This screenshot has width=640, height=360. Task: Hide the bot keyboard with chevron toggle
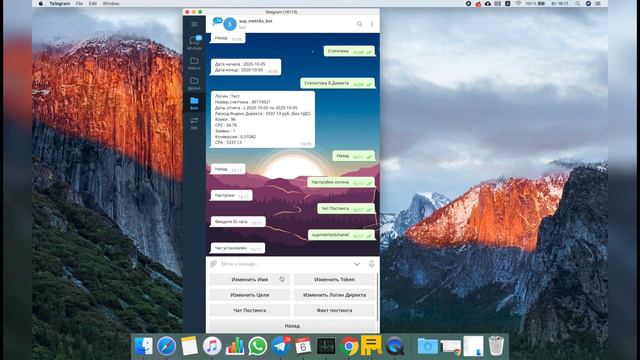(357, 264)
